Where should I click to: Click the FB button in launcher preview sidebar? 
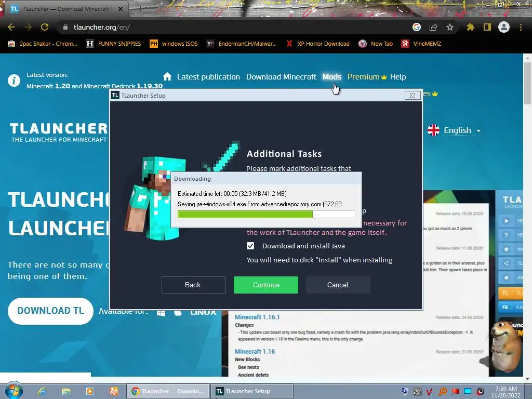click(x=511, y=307)
